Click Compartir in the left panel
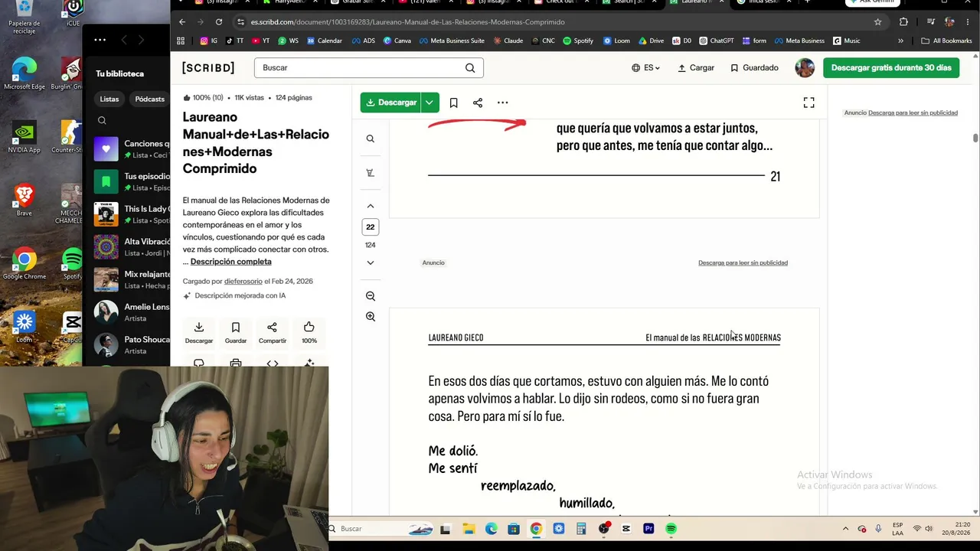The height and width of the screenshot is (551, 980). [273, 333]
